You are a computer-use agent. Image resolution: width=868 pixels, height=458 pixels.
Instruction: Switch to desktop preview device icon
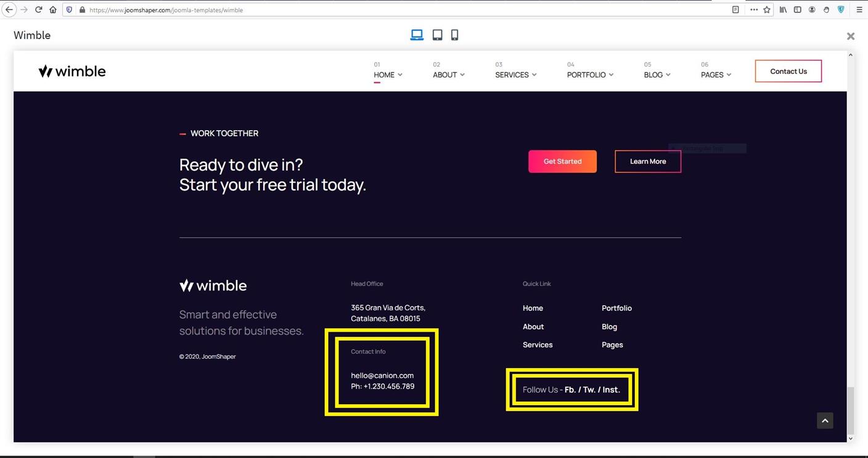[x=417, y=35]
